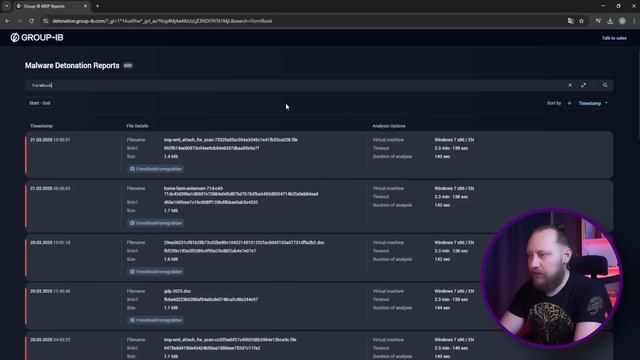The height and width of the screenshot is (360, 640).
Task: Open the tab search dropdown arrow
Action: pyautogui.click(x=7, y=6)
